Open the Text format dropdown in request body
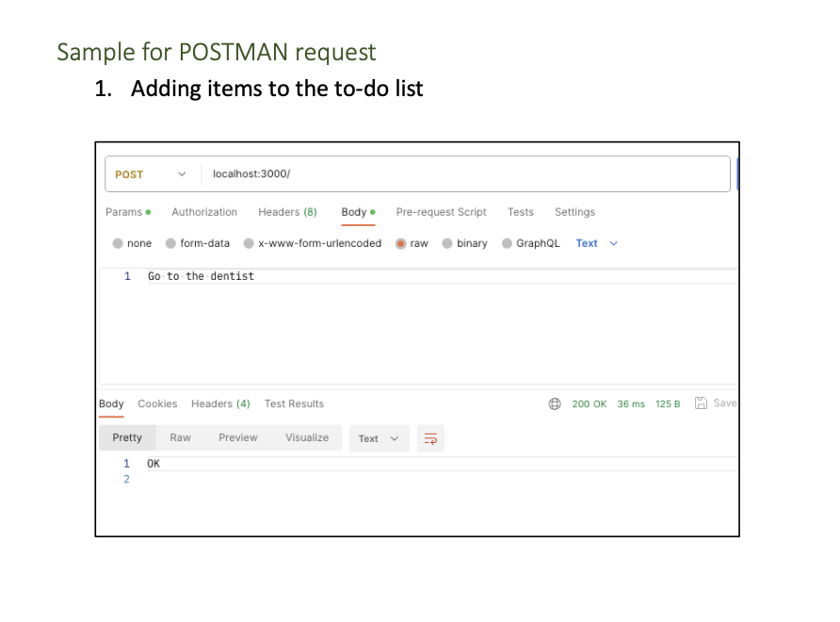The image size is (840, 622). click(x=594, y=243)
